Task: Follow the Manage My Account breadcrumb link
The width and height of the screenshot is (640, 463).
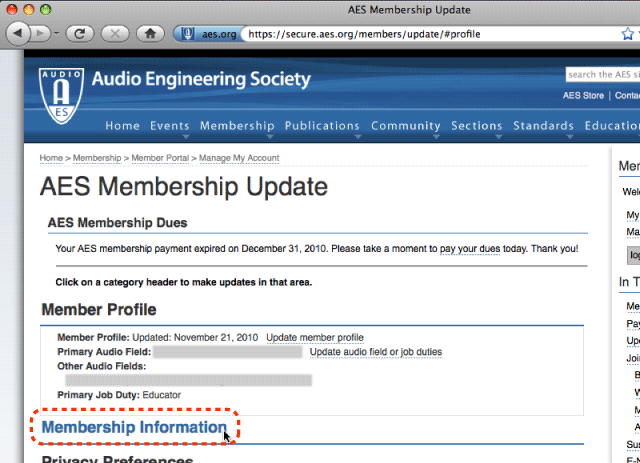Action: click(x=239, y=158)
